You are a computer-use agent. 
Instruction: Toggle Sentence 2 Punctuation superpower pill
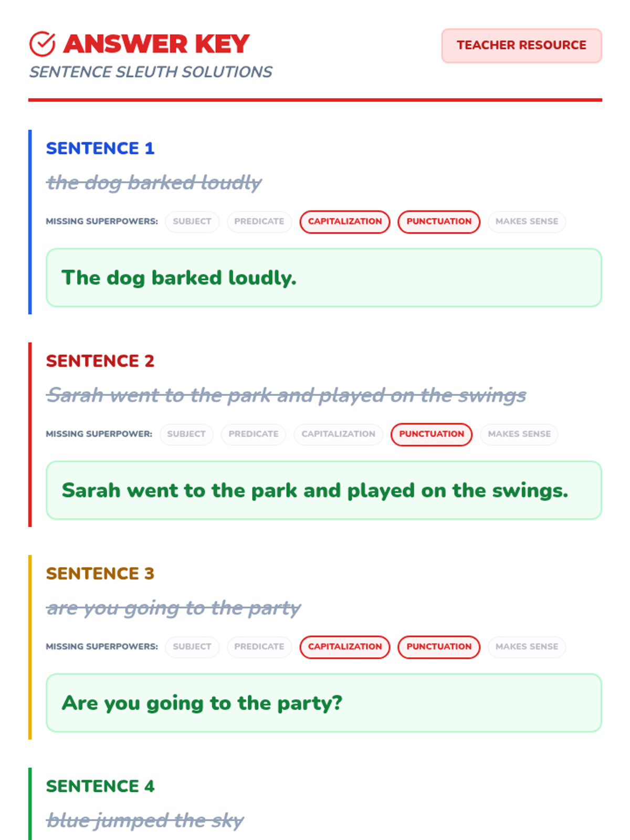[432, 434]
